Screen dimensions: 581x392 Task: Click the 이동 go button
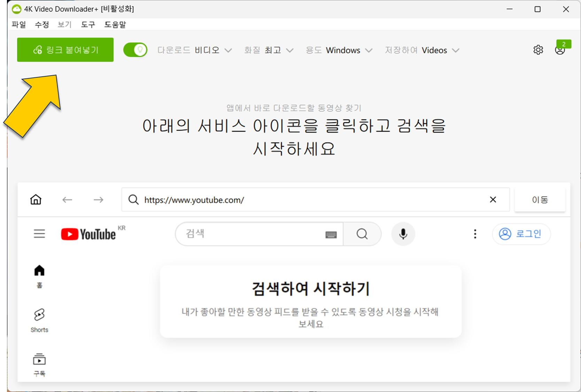pos(540,200)
